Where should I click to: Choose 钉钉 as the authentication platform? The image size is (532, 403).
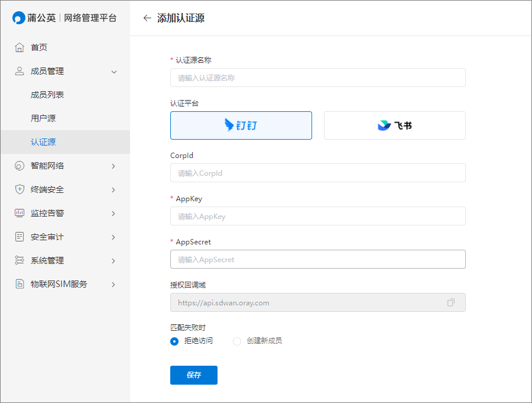(x=241, y=125)
